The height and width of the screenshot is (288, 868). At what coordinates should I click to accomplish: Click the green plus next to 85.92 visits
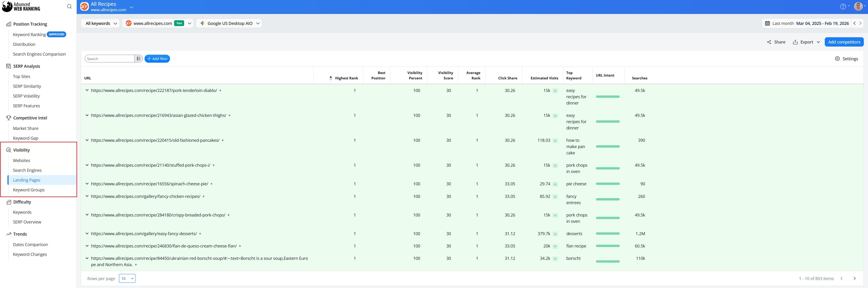tap(555, 197)
